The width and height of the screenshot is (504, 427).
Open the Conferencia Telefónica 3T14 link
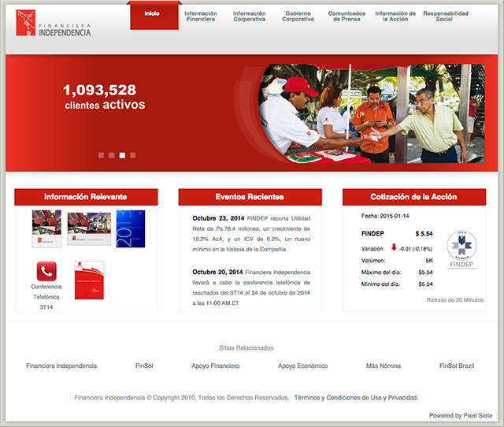(46, 297)
